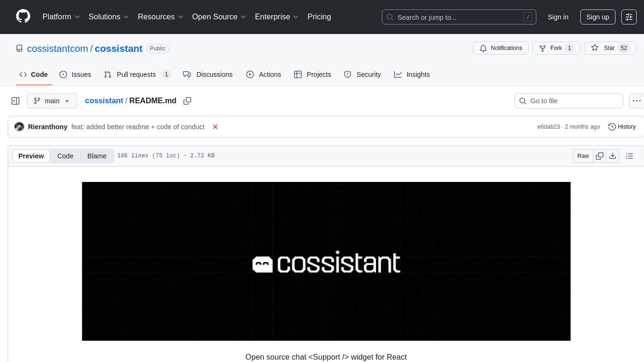Screen dimensions: 644x362
Task: Switch to the Code tab
Action: click(34, 74)
